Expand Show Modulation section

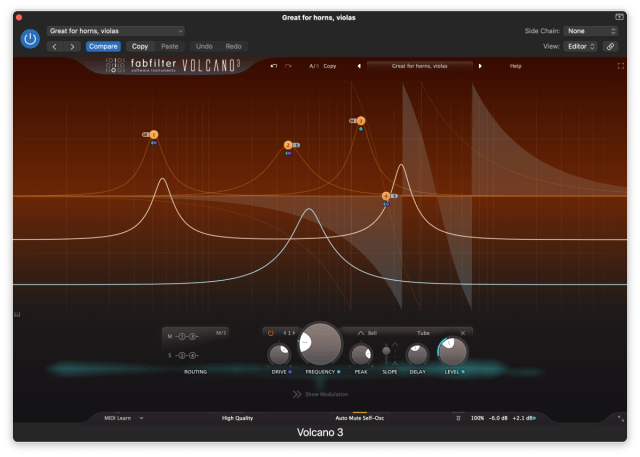click(321, 394)
